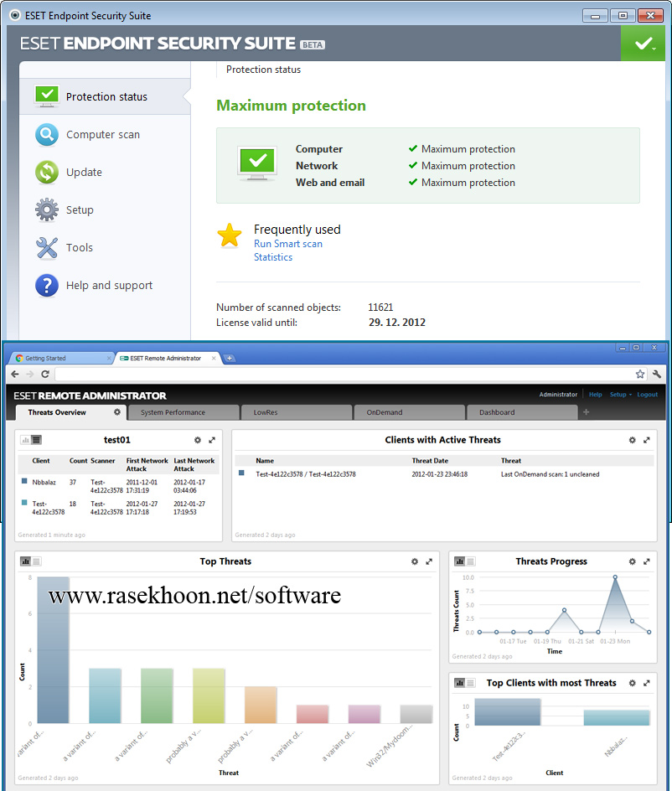The width and height of the screenshot is (672, 791).
Task: Sort by Threat Date column header
Action: tap(430, 461)
